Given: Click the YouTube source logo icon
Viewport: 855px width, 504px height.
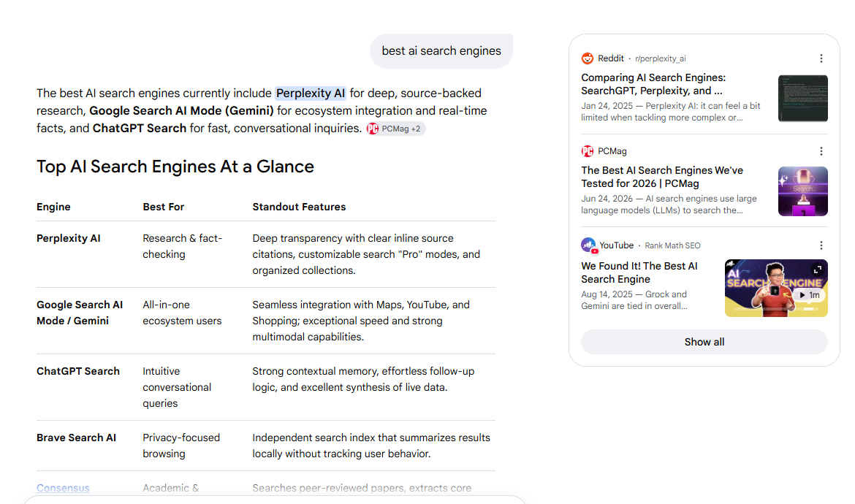Looking at the screenshot, I should [x=589, y=245].
